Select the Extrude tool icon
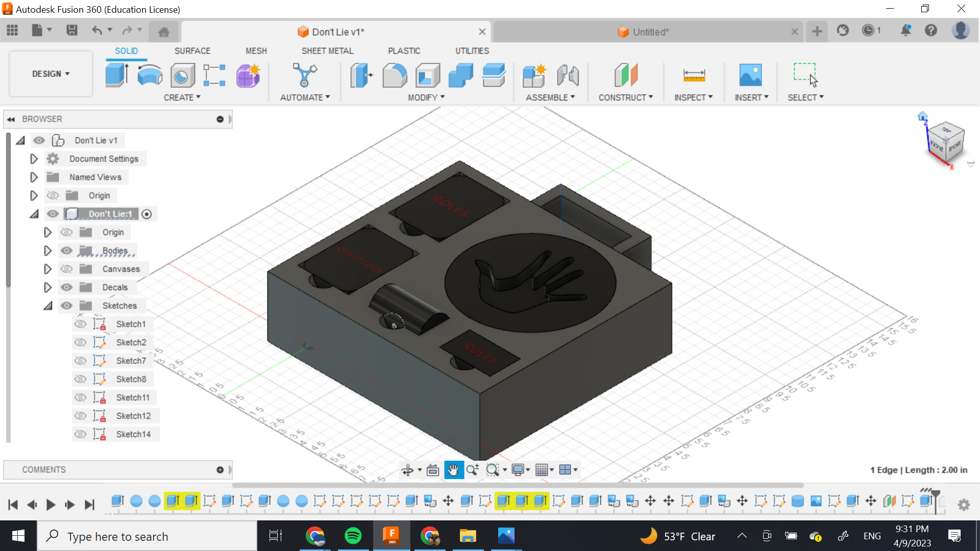 coord(116,75)
